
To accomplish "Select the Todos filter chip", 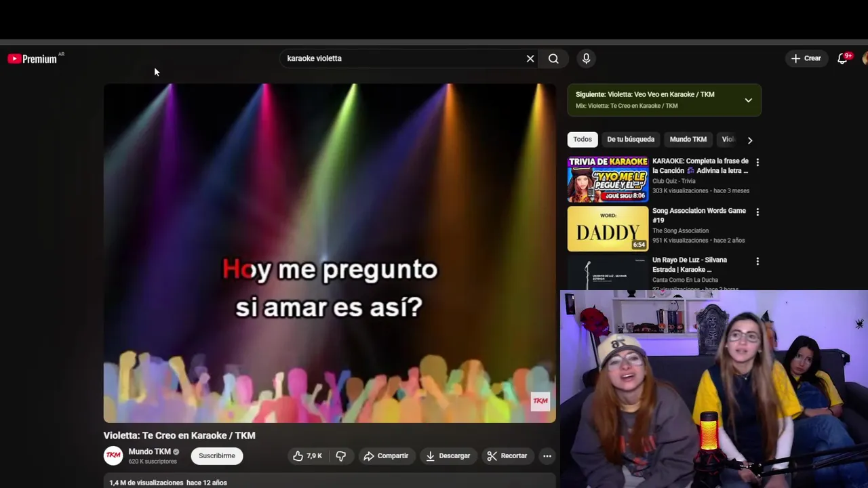I will (583, 140).
